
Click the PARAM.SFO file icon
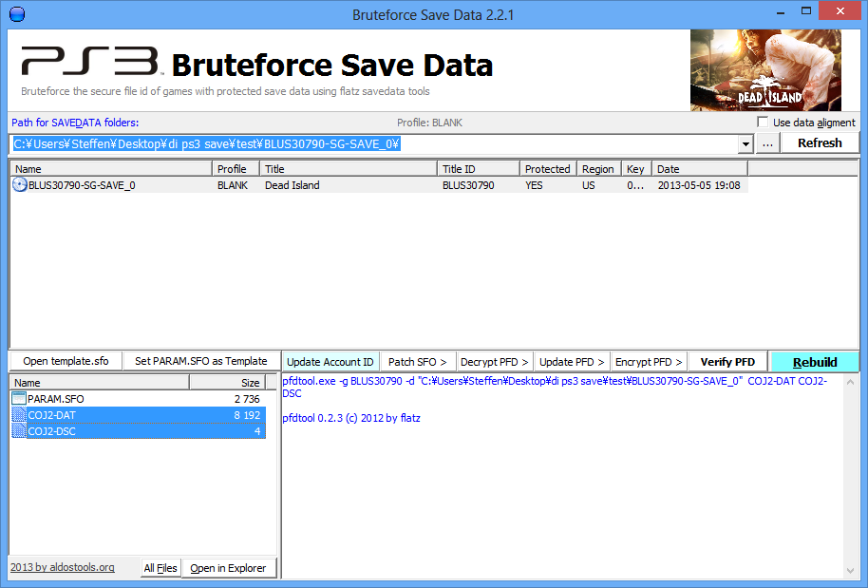pos(19,399)
